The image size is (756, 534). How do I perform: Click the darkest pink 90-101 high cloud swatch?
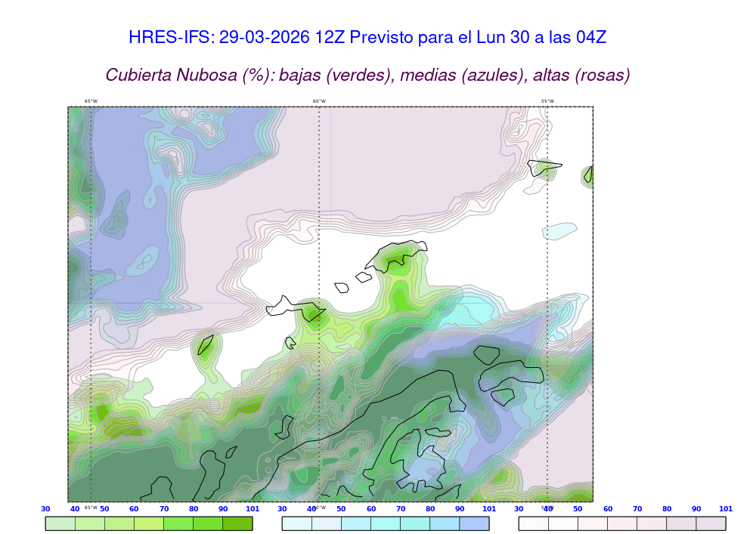[711, 523]
